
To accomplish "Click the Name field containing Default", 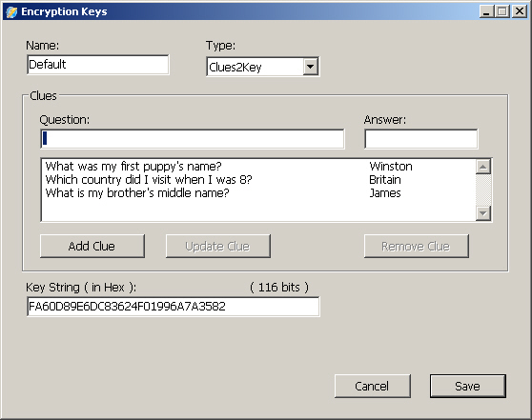I will [98, 65].
